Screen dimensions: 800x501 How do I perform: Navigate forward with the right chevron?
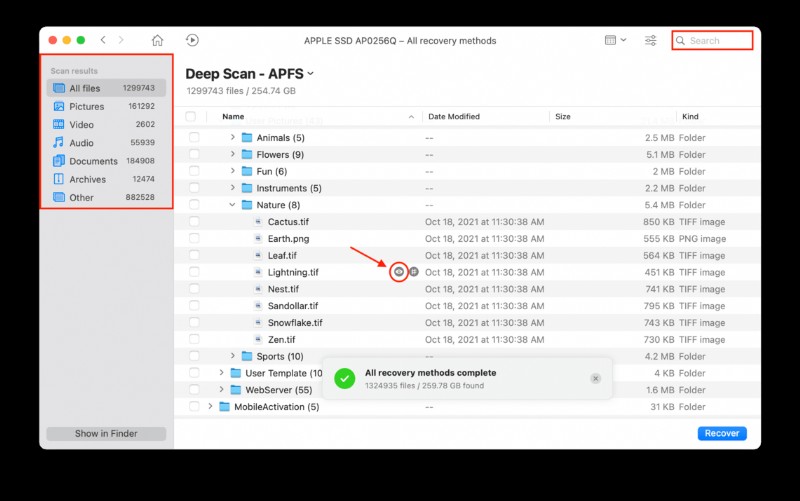click(121, 40)
